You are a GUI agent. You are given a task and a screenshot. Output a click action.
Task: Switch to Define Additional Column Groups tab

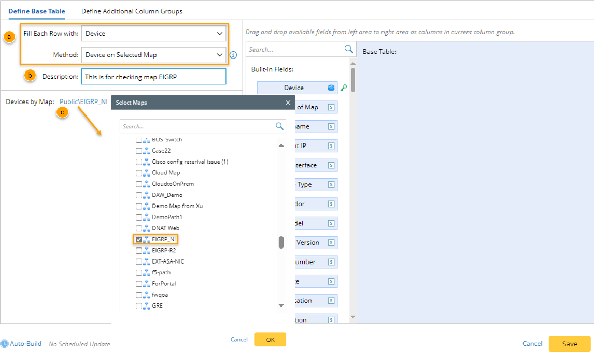point(132,11)
